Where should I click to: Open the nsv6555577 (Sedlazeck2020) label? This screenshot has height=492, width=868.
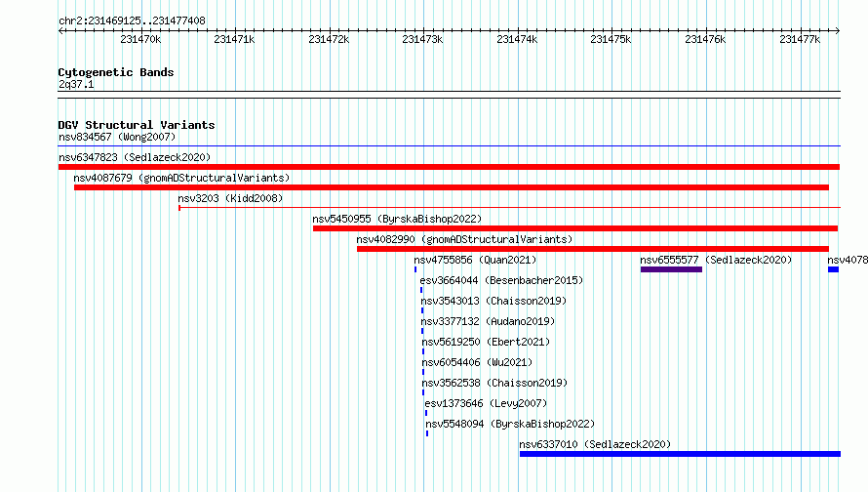click(716, 260)
